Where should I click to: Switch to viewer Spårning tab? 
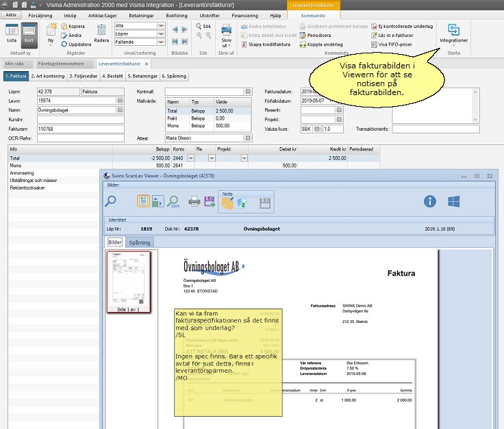tap(140, 242)
